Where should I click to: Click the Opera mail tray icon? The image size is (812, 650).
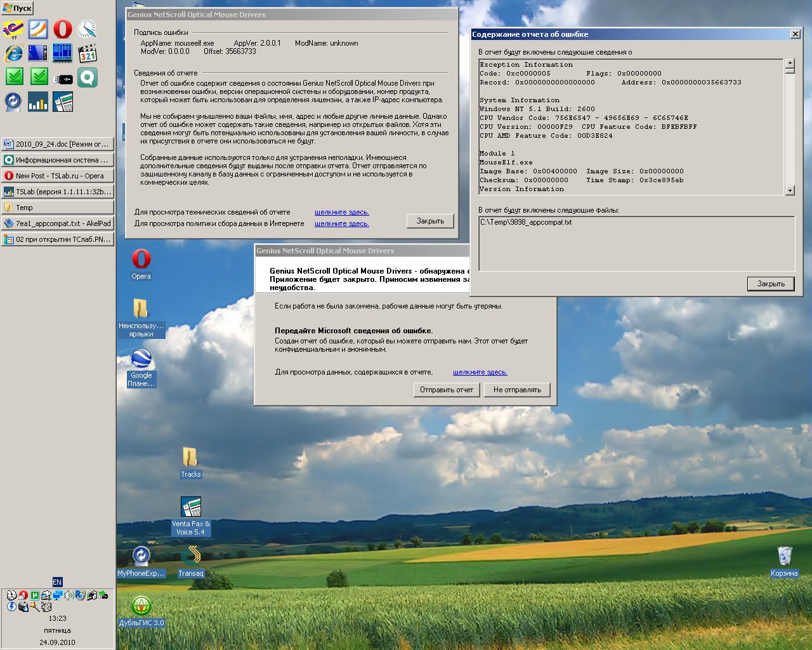[x=23, y=595]
